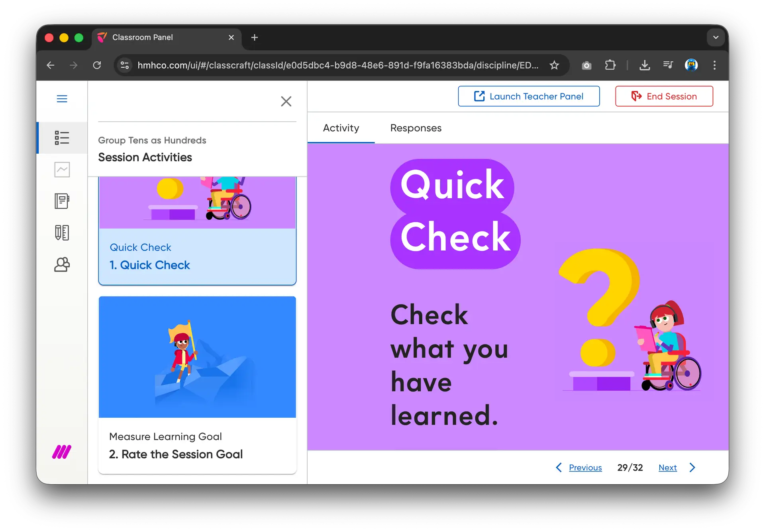Open the students group icon in sidebar
This screenshot has height=532, width=765.
[x=62, y=264]
